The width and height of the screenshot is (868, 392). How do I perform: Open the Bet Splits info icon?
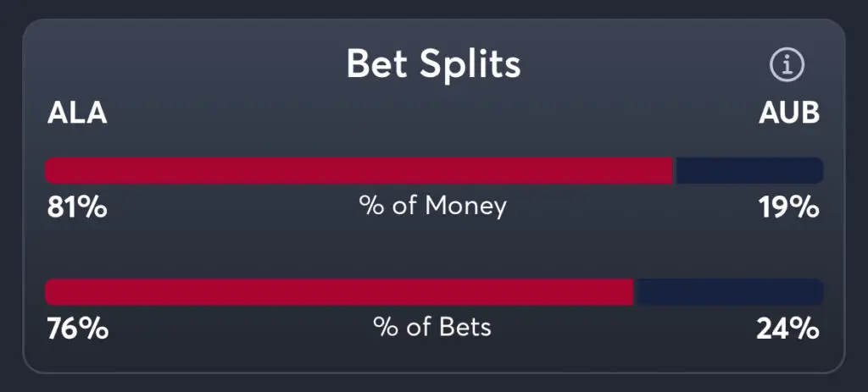pos(787,65)
